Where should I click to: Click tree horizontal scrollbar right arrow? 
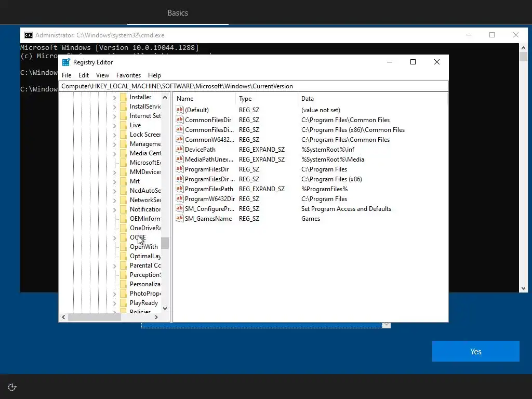coord(156,317)
